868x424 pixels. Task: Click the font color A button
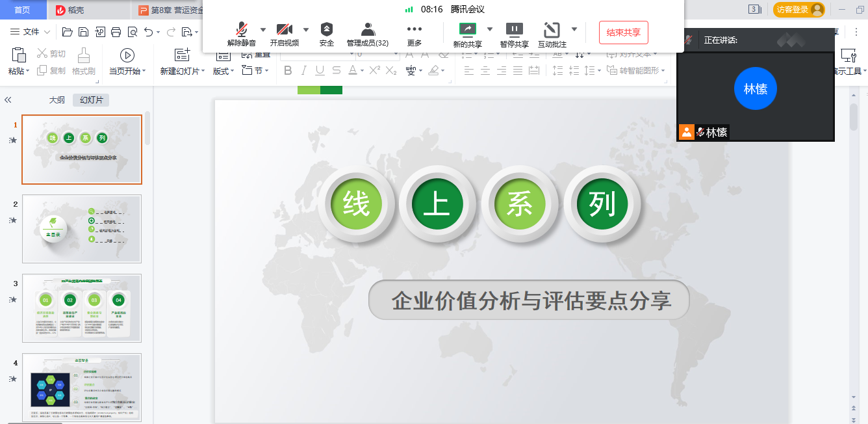tap(353, 70)
